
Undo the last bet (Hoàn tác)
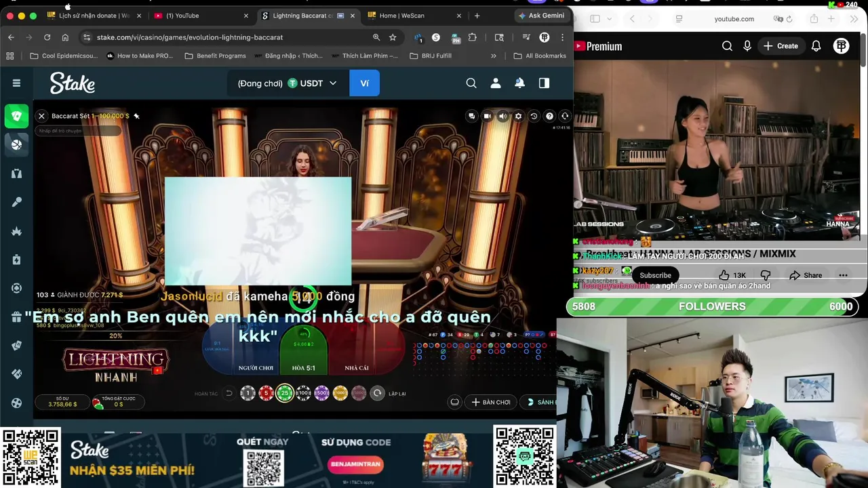229,393
